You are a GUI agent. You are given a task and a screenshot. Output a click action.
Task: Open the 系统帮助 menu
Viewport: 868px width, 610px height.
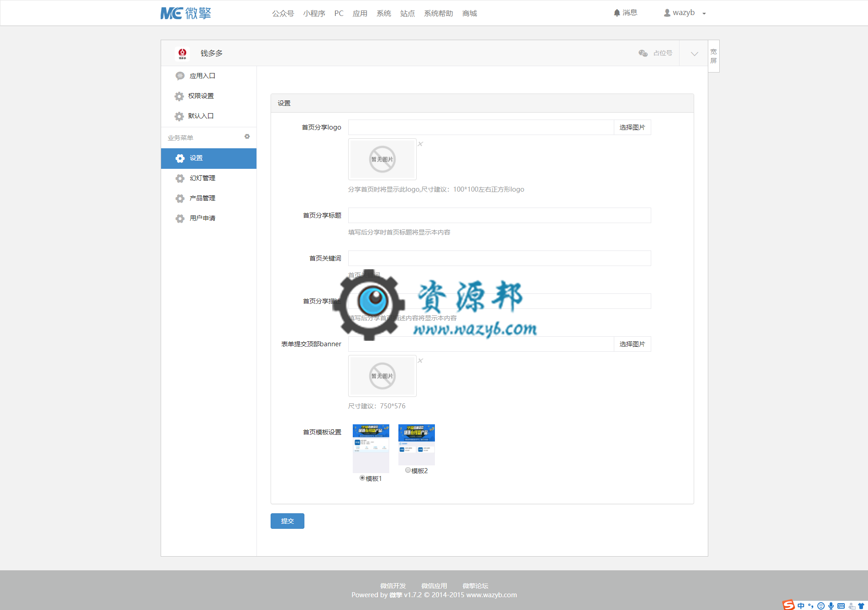click(439, 13)
